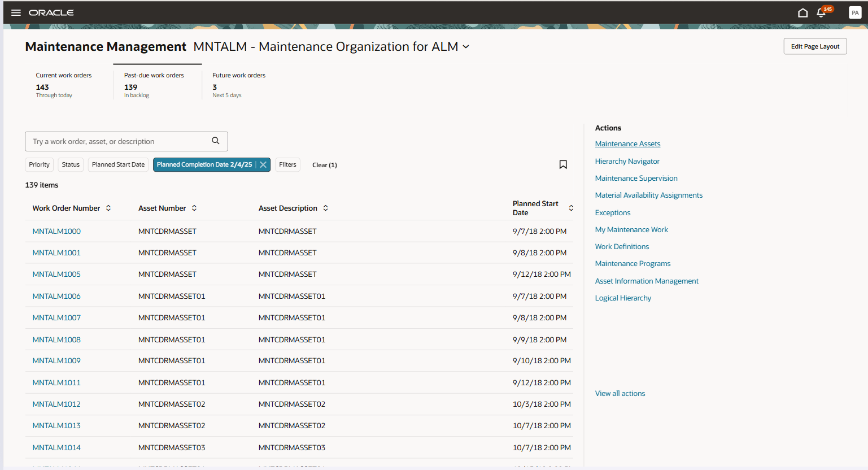This screenshot has width=868, height=470.
Task: Click inside the work order search field
Action: (x=113, y=141)
